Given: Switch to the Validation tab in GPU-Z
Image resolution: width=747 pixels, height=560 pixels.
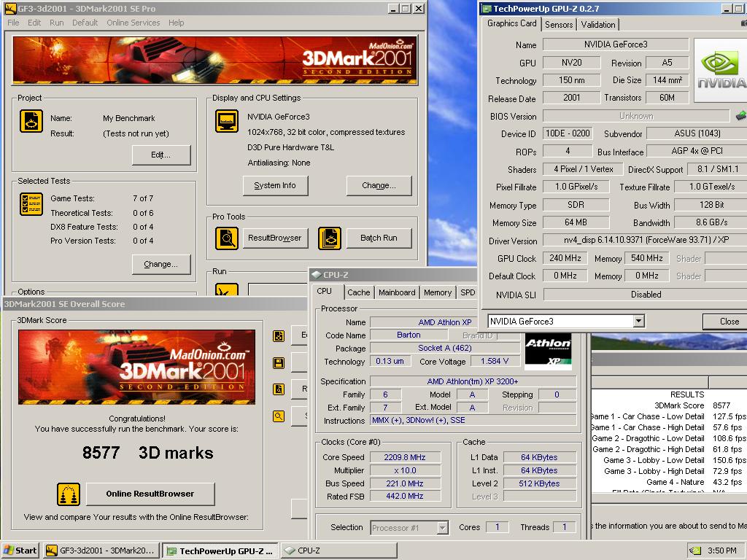Looking at the screenshot, I should (x=598, y=24).
